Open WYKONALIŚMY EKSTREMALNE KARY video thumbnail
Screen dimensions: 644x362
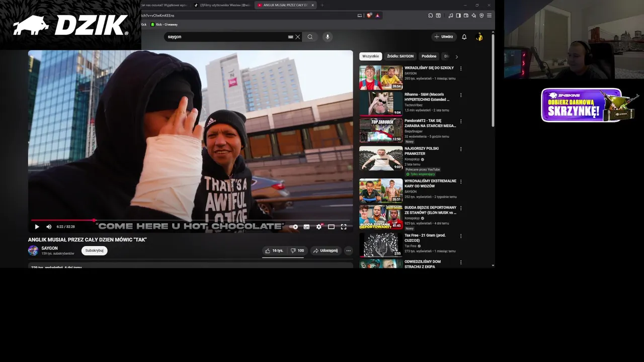(381, 191)
